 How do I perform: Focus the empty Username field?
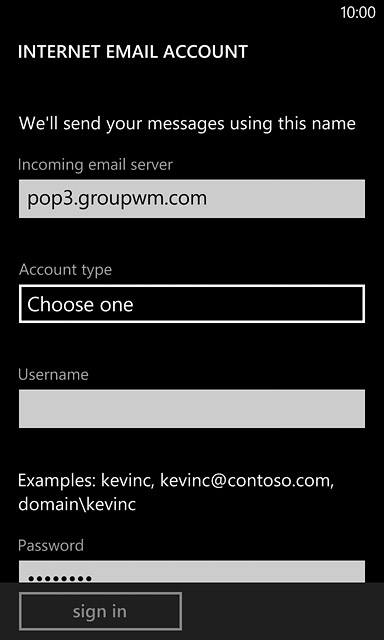point(192,409)
